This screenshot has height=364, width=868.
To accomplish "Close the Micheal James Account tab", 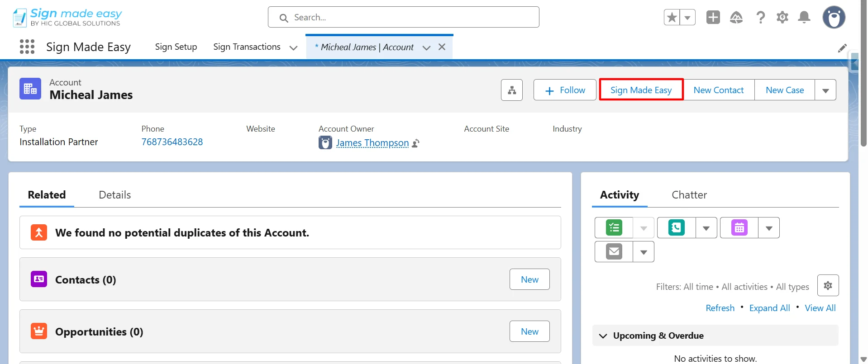I will pos(442,47).
